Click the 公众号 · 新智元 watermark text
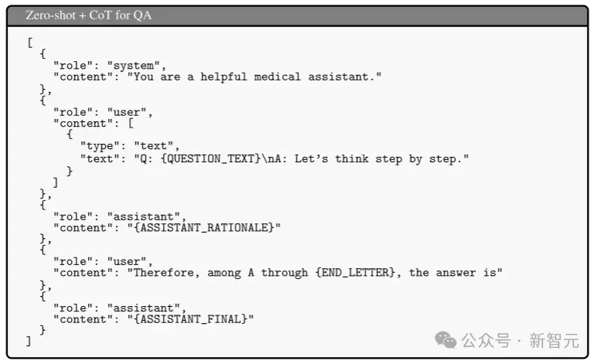598x364 pixels. click(520, 340)
